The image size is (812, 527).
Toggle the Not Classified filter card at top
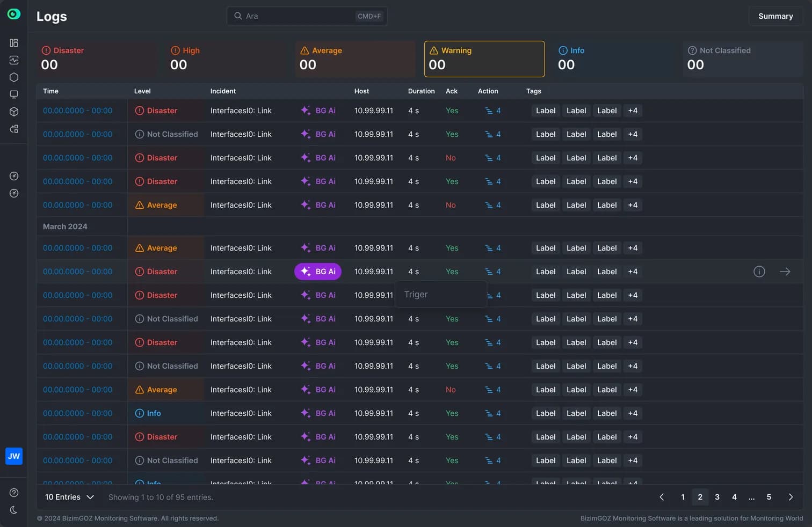pos(743,59)
